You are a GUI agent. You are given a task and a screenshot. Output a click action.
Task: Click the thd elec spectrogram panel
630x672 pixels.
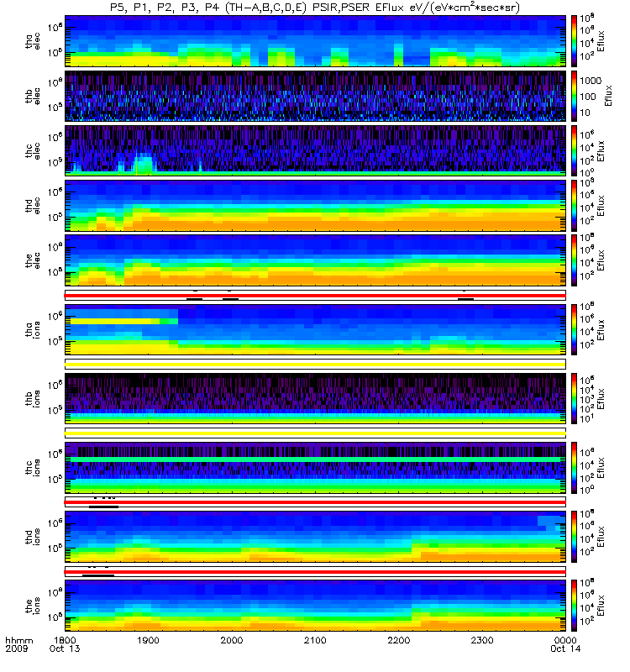tap(315, 205)
